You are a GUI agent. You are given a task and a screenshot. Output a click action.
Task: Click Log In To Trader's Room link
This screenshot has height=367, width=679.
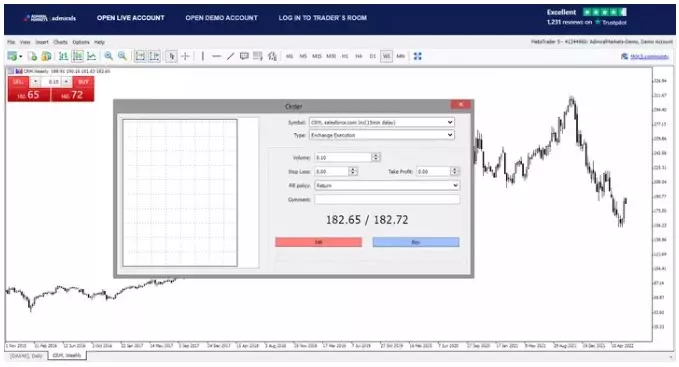[x=323, y=18]
